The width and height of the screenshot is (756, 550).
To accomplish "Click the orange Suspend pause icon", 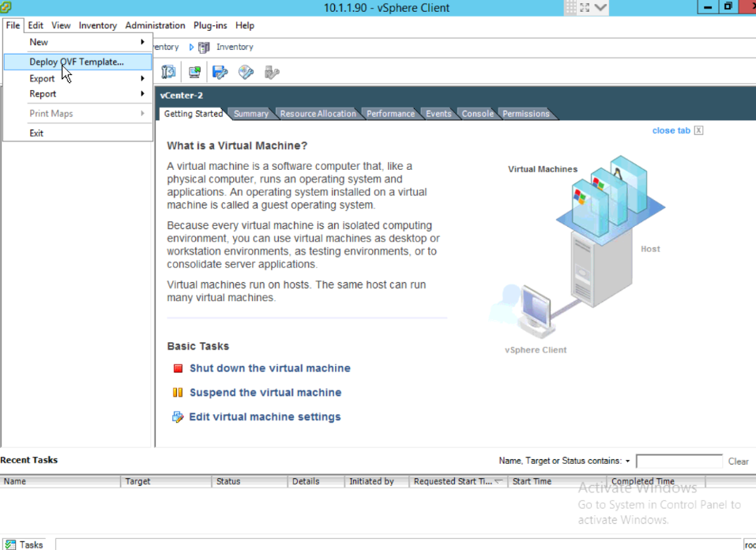I will coord(178,392).
